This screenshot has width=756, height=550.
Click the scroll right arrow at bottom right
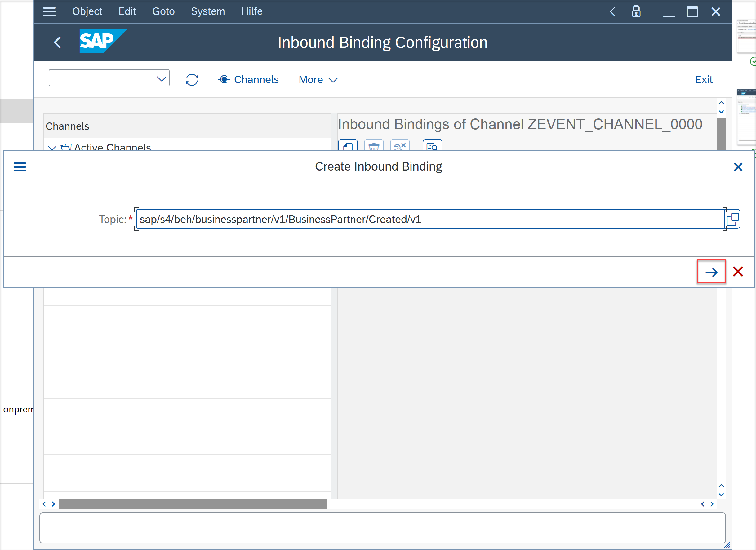[x=712, y=504]
